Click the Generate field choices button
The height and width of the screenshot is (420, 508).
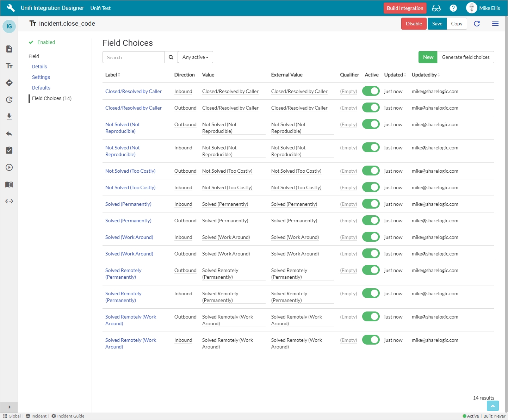(465, 57)
